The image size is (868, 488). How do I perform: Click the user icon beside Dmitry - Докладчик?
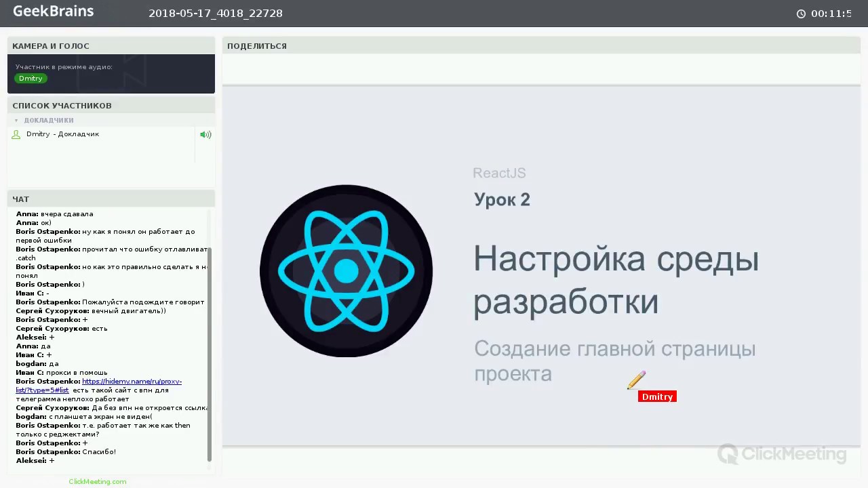click(x=16, y=134)
